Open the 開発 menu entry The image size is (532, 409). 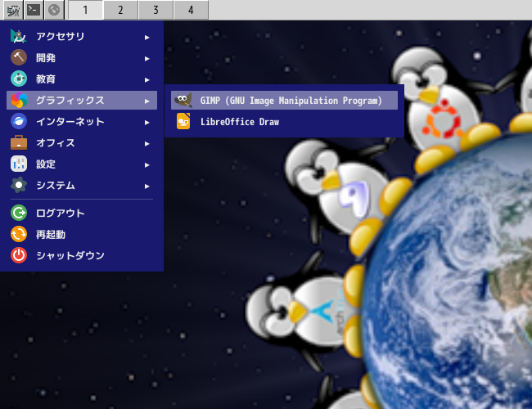(82, 57)
